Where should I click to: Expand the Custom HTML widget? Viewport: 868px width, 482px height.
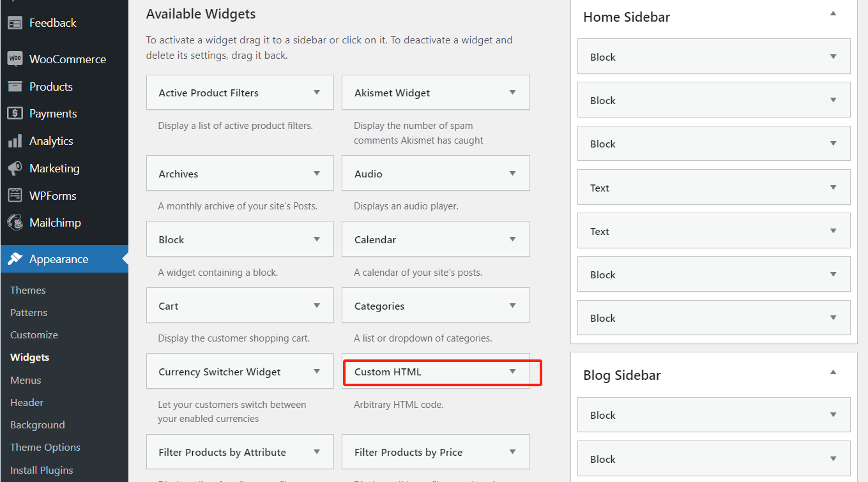(x=512, y=371)
